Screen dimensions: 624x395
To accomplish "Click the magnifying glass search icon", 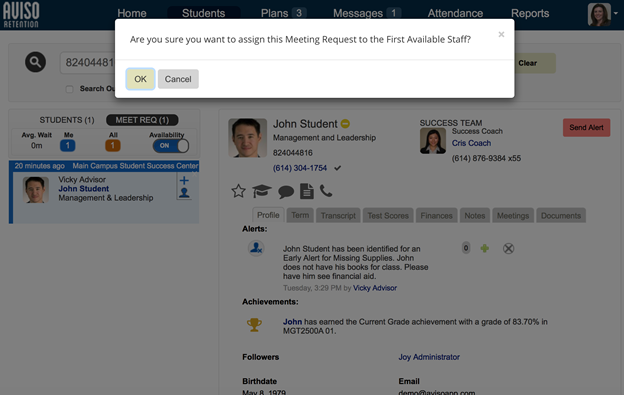I will [35, 62].
